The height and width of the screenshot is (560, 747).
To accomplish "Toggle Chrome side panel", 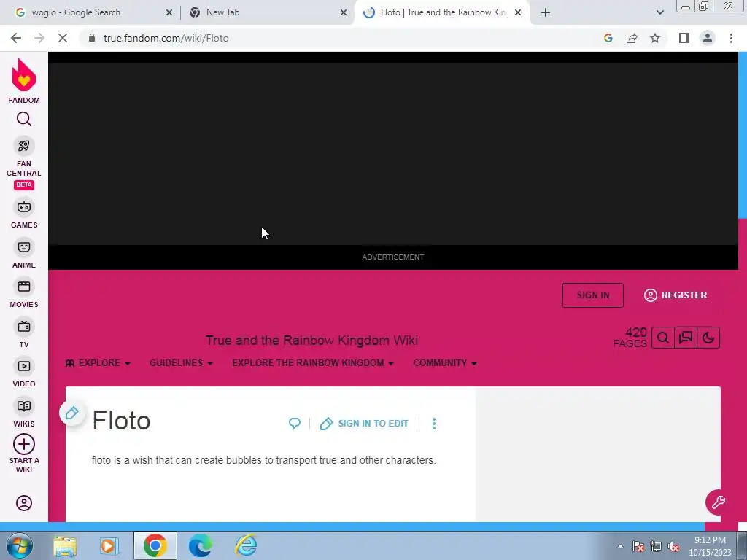I will [x=684, y=38].
